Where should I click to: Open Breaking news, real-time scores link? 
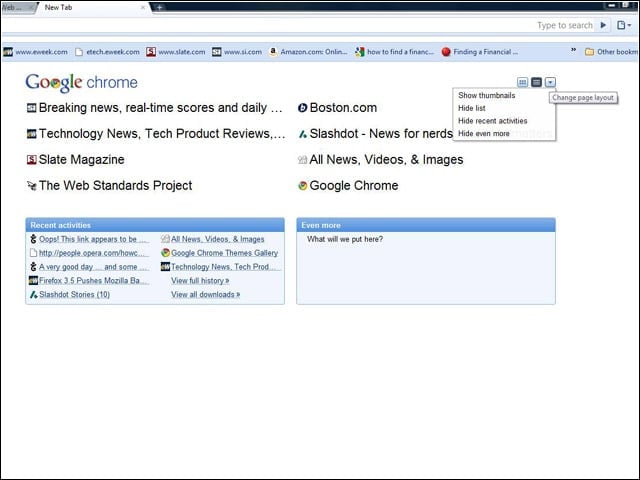(160, 108)
